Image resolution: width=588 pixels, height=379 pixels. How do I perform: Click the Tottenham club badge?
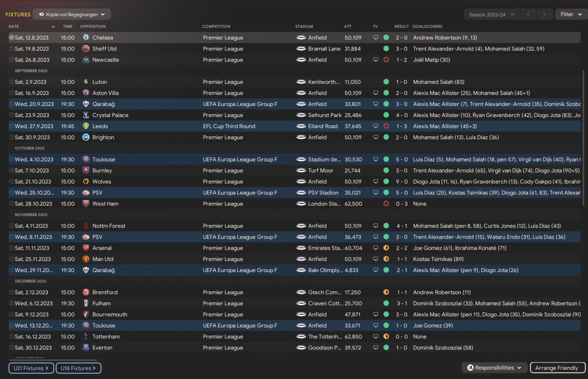pos(86,337)
